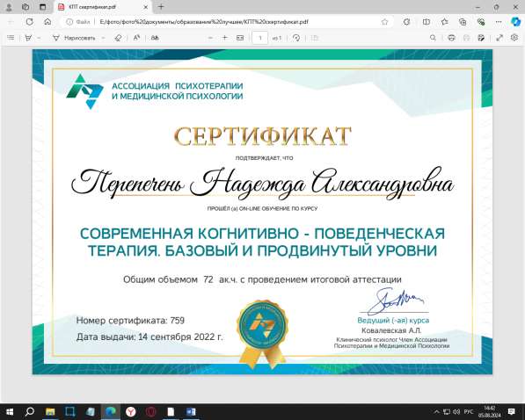Viewport: 525px width, 420px height.
Task: Expand the highlight color options arrow
Action: coord(39,38)
